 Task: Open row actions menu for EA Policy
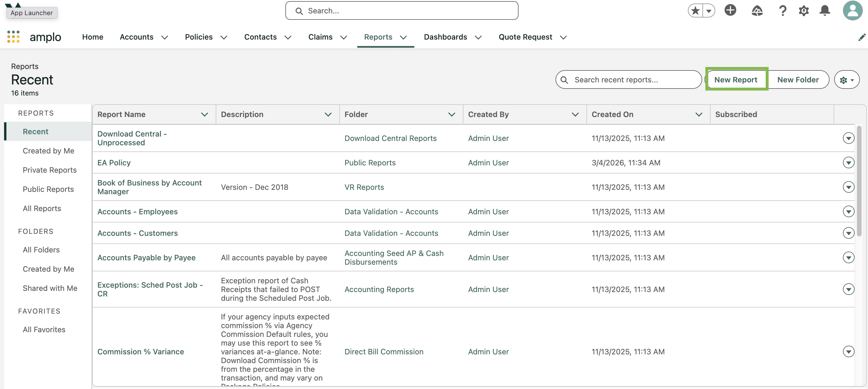pos(848,162)
